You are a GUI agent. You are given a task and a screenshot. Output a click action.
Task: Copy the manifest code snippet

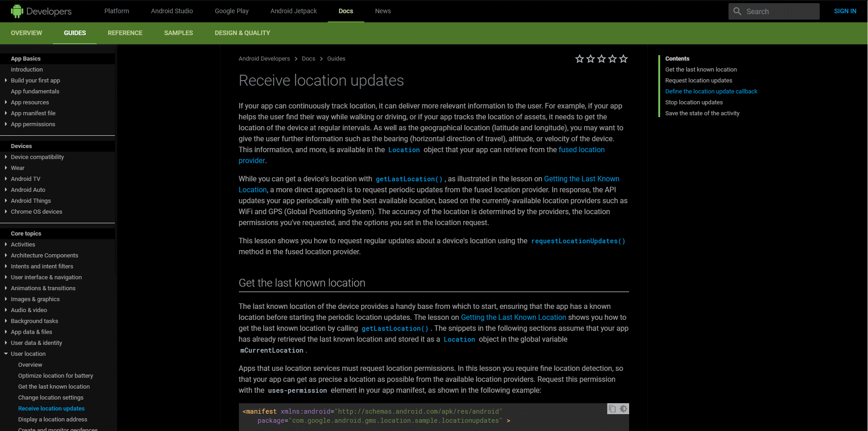click(611, 409)
